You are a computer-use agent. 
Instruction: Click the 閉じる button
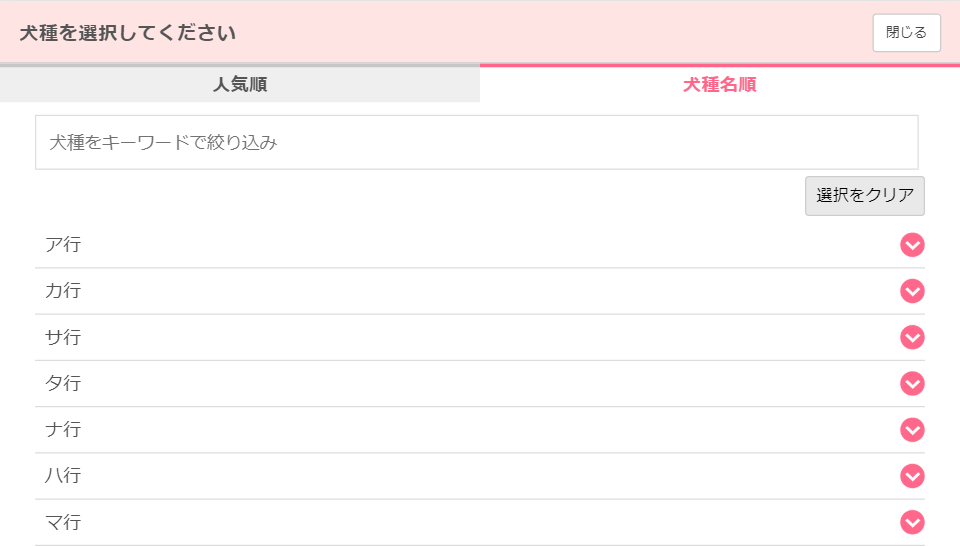click(x=906, y=32)
